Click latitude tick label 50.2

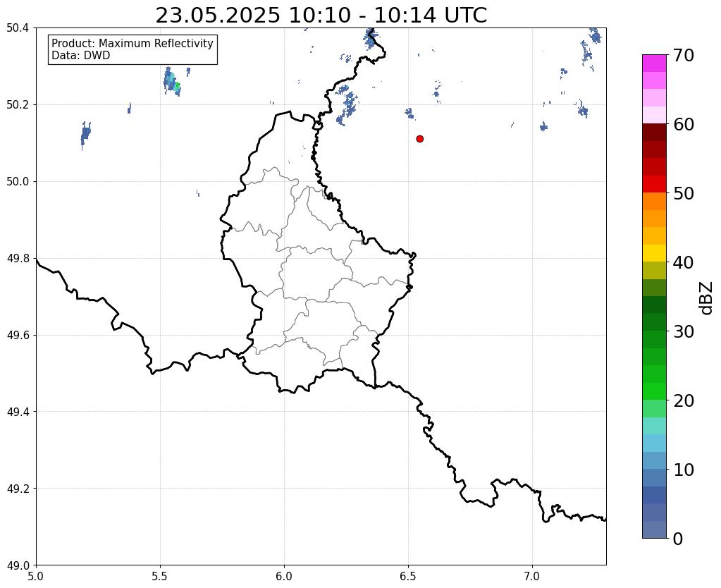tap(18, 105)
